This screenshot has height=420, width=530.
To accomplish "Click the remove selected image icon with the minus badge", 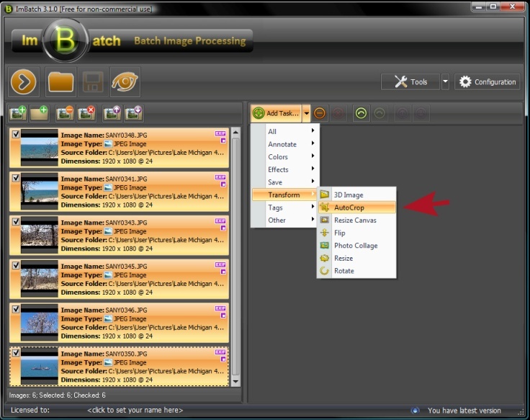I will (65, 113).
